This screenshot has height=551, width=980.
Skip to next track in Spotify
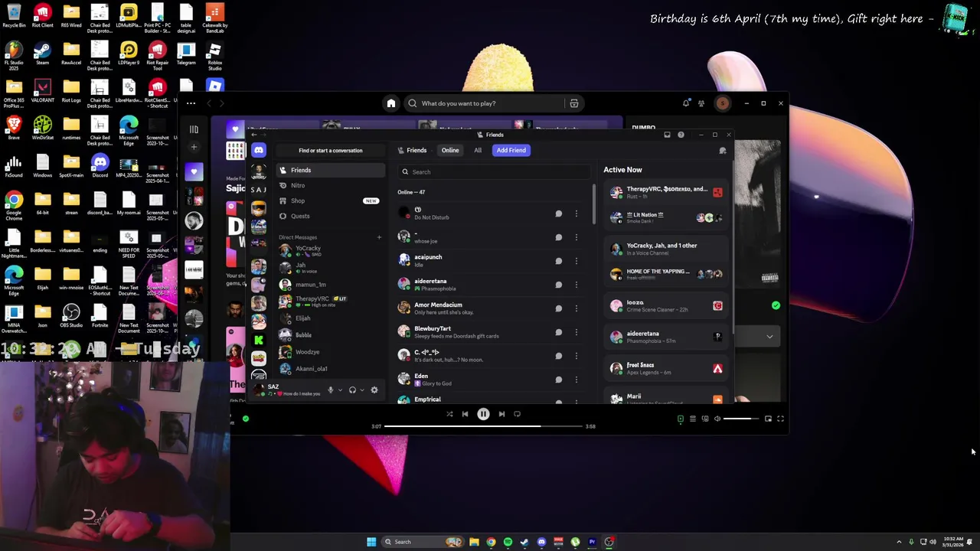coord(501,414)
